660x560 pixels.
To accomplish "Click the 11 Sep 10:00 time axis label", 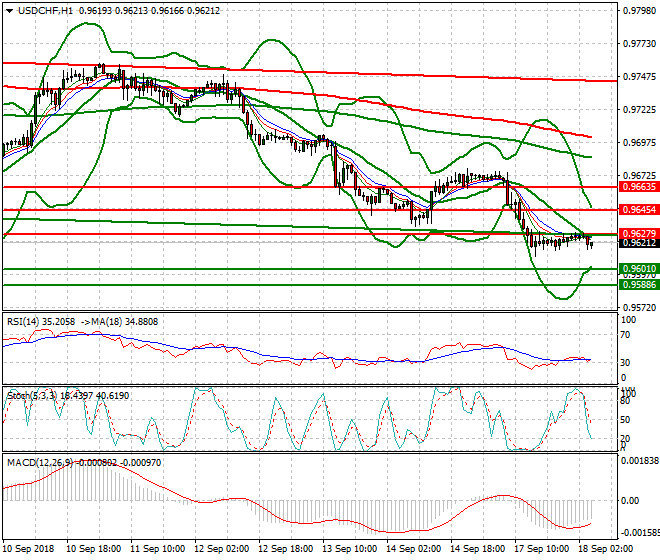I will (x=157, y=549).
